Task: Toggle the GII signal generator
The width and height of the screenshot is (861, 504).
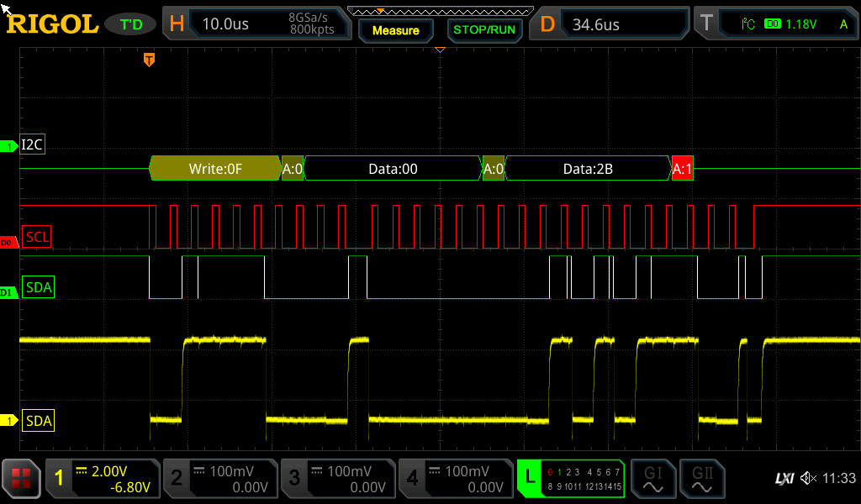Action: [x=702, y=478]
